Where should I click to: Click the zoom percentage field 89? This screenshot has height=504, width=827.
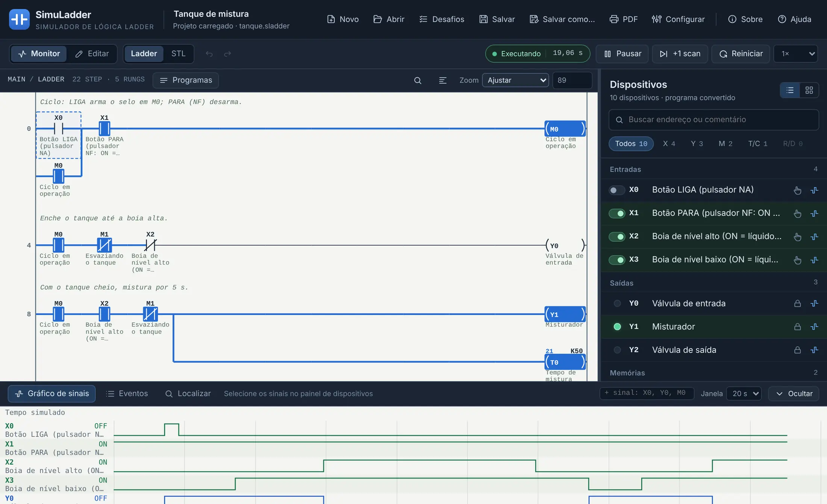[x=572, y=80]
